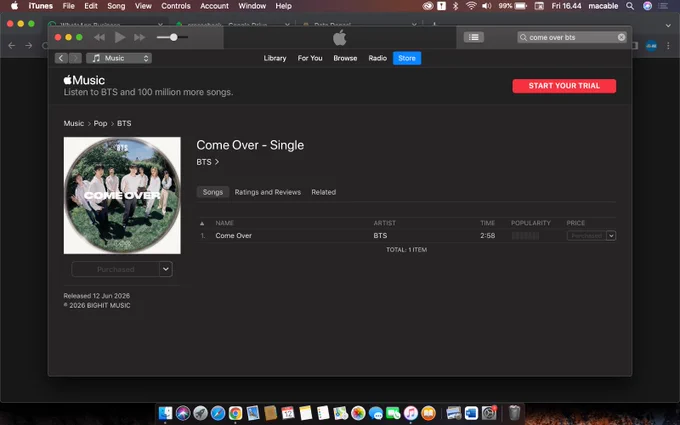
Task: Click the Come Over album artwork
Action: (122, 196)
